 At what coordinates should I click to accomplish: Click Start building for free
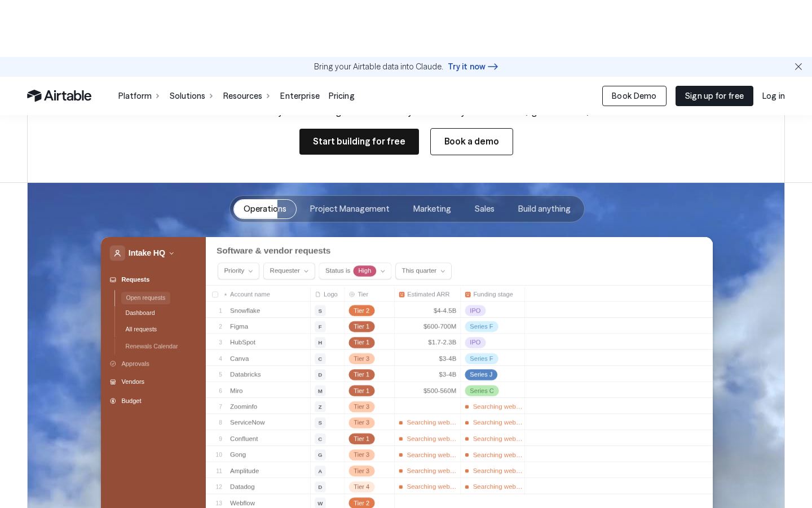pyautogui.click(x=359, y=142)
